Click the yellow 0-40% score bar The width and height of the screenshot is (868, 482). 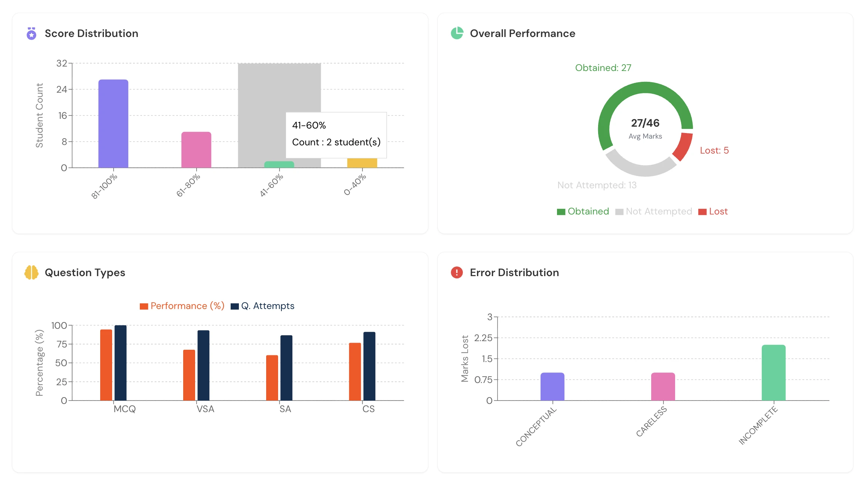(362, 163)
